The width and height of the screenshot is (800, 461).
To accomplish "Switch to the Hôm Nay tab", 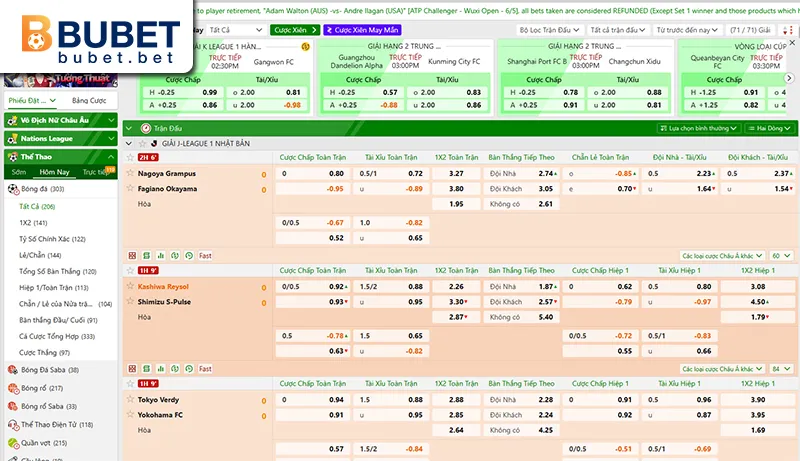I will point(55,172).
